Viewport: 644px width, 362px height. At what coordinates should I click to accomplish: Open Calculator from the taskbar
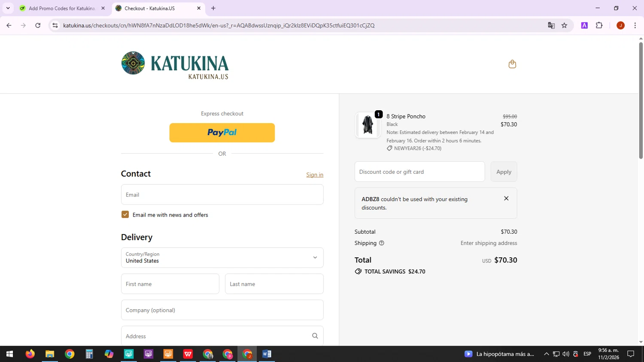(x=89, y=354)
